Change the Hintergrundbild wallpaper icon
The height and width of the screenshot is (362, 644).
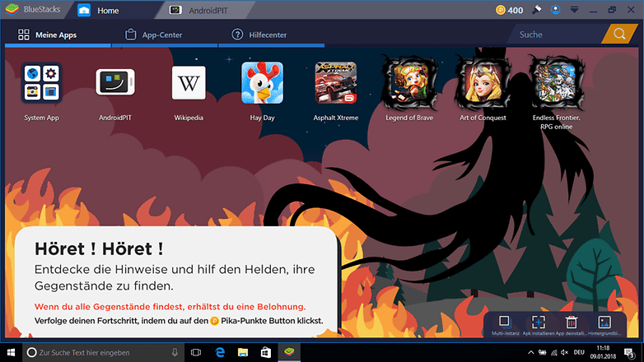click(x=604, y=323)
